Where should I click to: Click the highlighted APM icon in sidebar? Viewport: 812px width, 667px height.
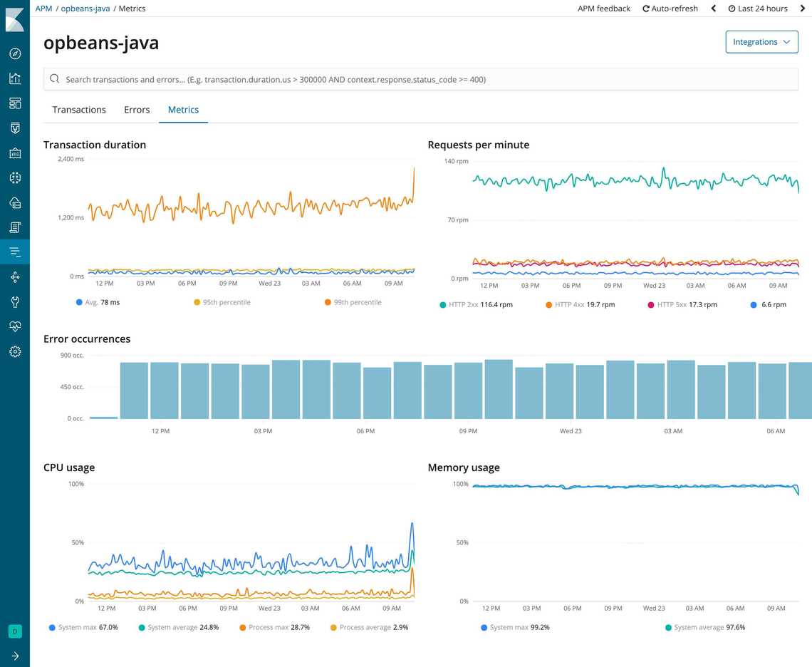tap(15, 251)
